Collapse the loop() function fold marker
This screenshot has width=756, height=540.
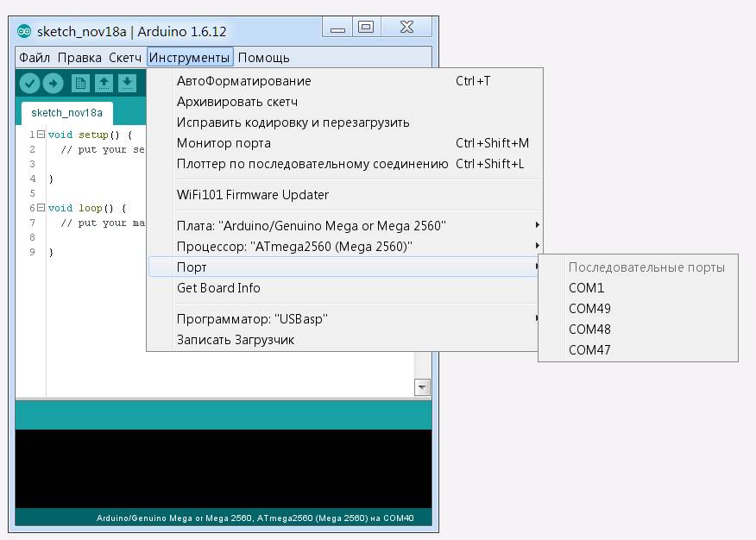41,208
